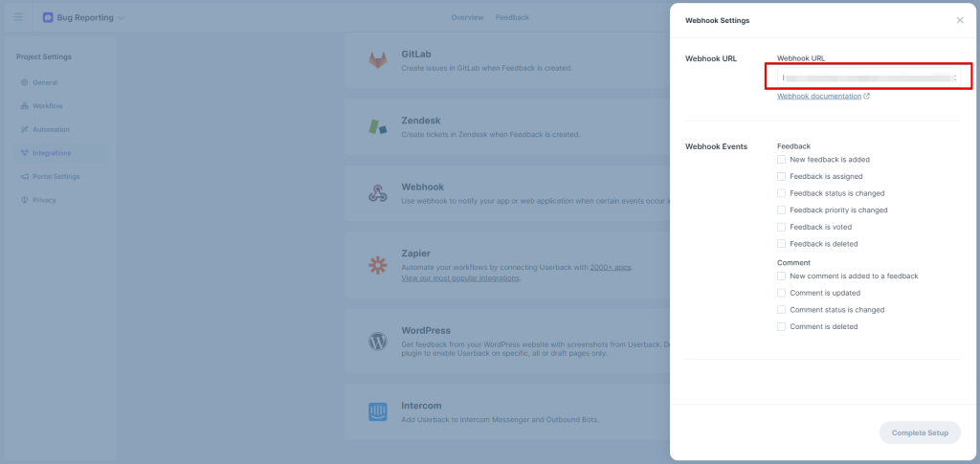
Task: Click the Intercom messenger icon
Action: point(378,412)
